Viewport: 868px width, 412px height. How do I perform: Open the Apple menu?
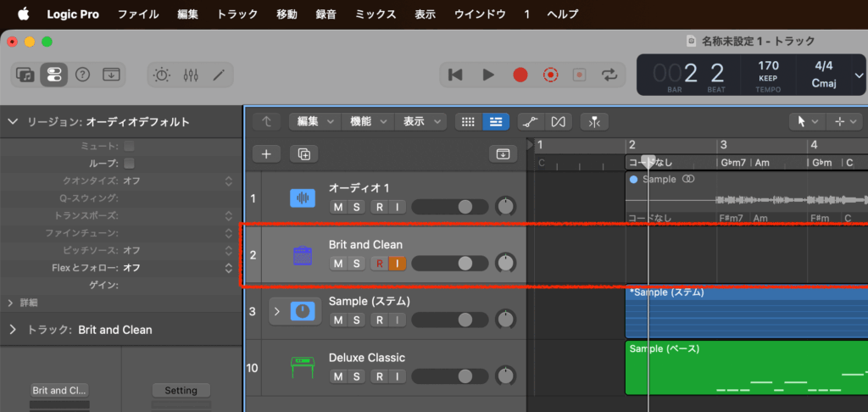point(23,14)
